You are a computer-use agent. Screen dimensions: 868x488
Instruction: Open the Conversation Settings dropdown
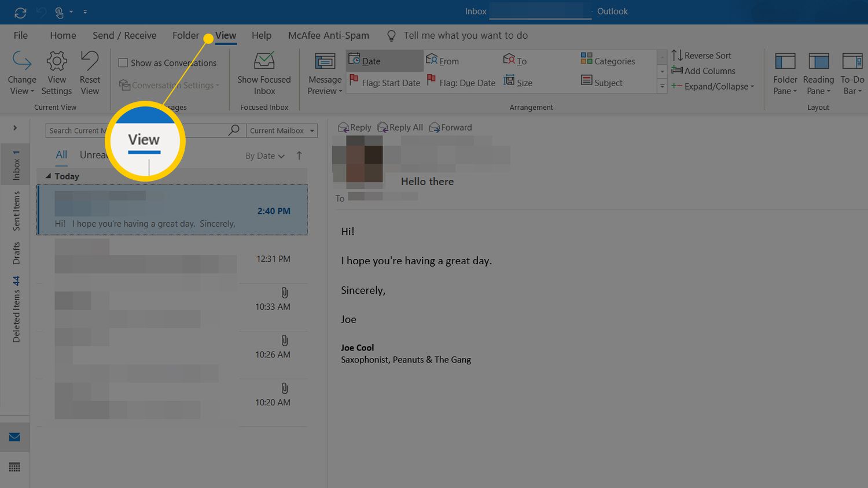(217, 85)
